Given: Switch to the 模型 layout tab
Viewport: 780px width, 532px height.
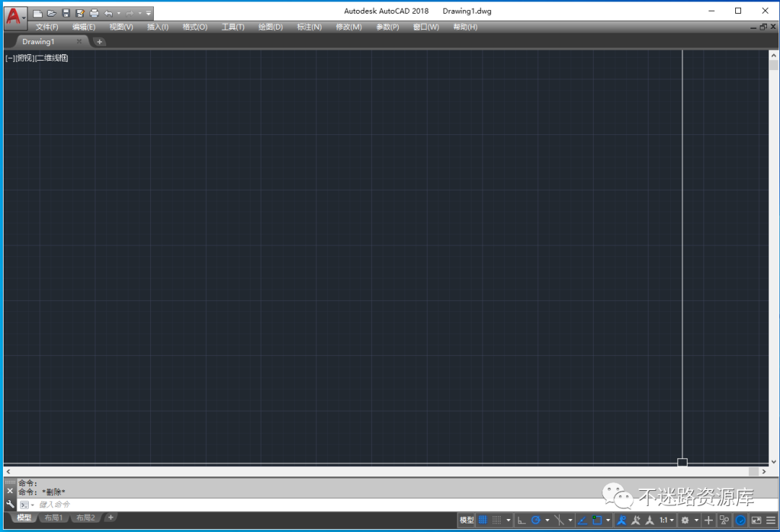Looking at the screenshot, I should point(24,518).
